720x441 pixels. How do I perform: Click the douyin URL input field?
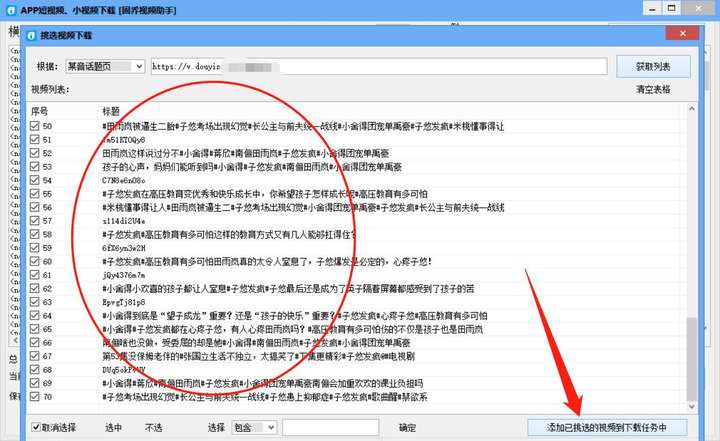coord(379,67)
